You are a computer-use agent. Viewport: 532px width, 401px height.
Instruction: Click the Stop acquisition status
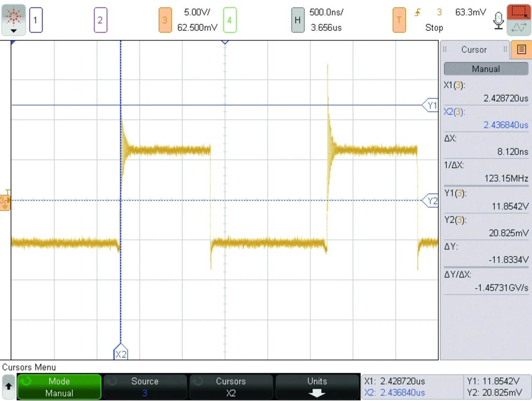(x=434, y=28)
